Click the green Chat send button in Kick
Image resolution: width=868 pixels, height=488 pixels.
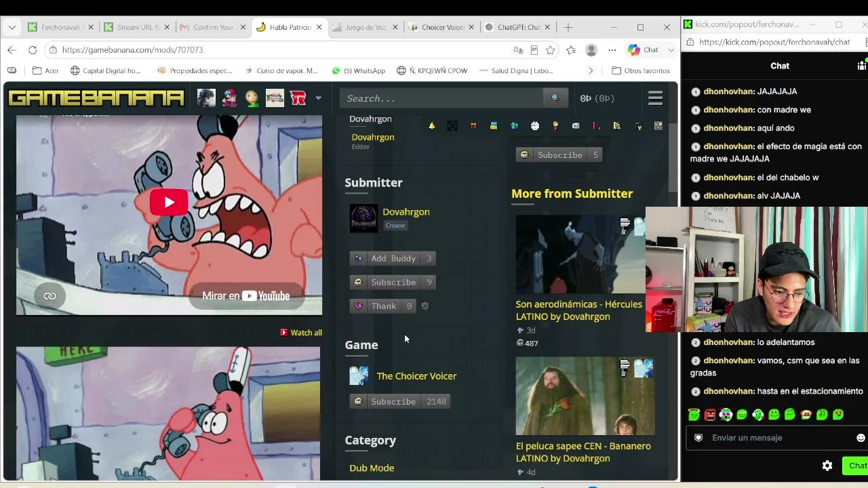(856, 466)
